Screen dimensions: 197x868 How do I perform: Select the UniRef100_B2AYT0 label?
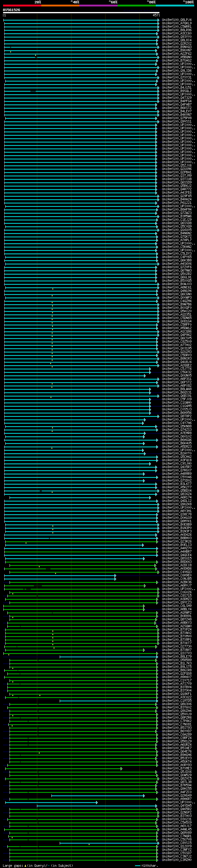pos(177,454)
